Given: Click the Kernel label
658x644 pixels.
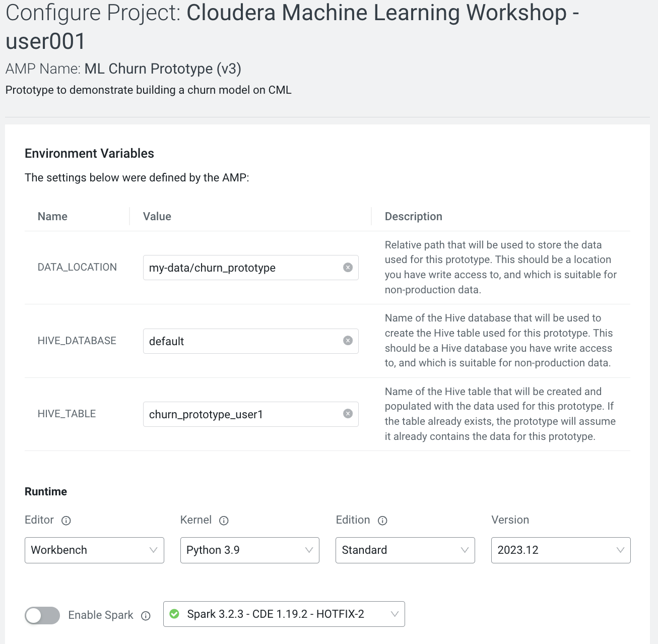Looking at the screenshot, I should 196,520.
